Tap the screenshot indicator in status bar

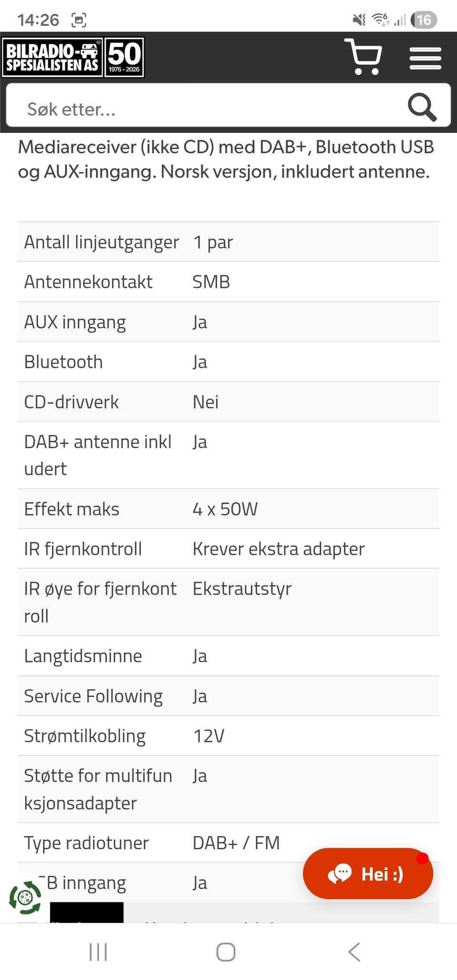[x=79, y=20]
